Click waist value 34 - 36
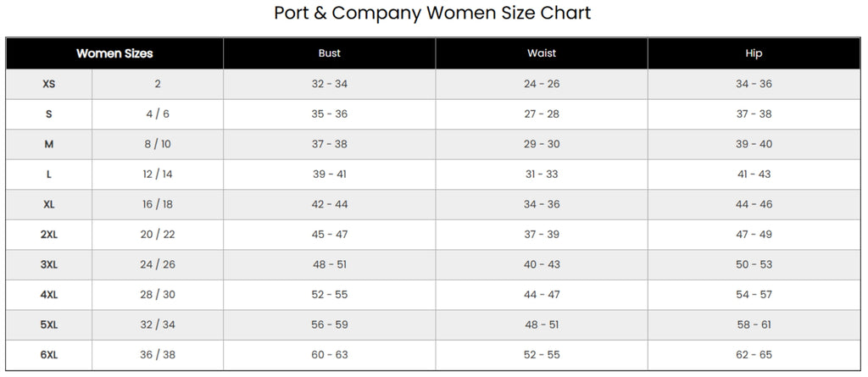Screen dimensions: 868x377 [x=542, y=204]
